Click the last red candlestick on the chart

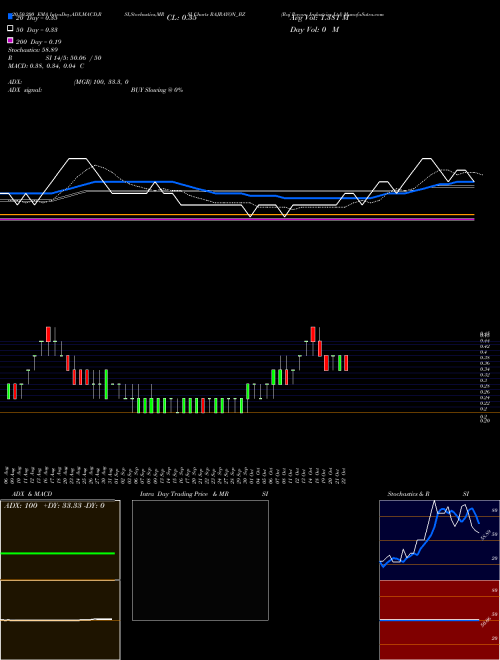point(346,363)
